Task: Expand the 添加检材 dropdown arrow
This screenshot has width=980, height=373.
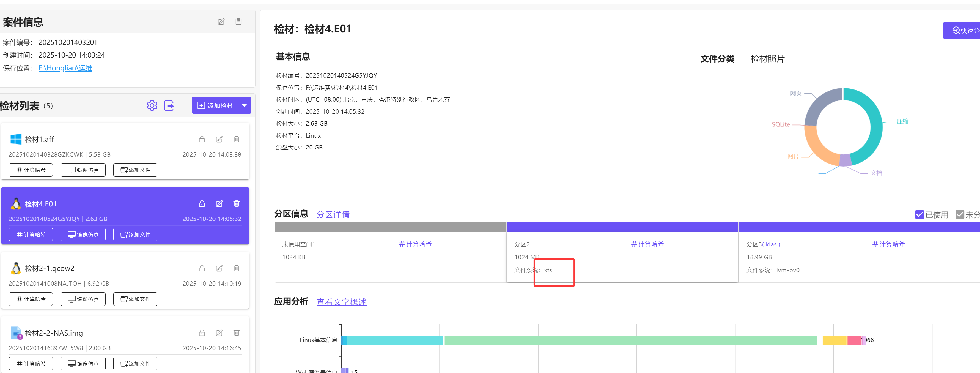Action: click(244, 105)
